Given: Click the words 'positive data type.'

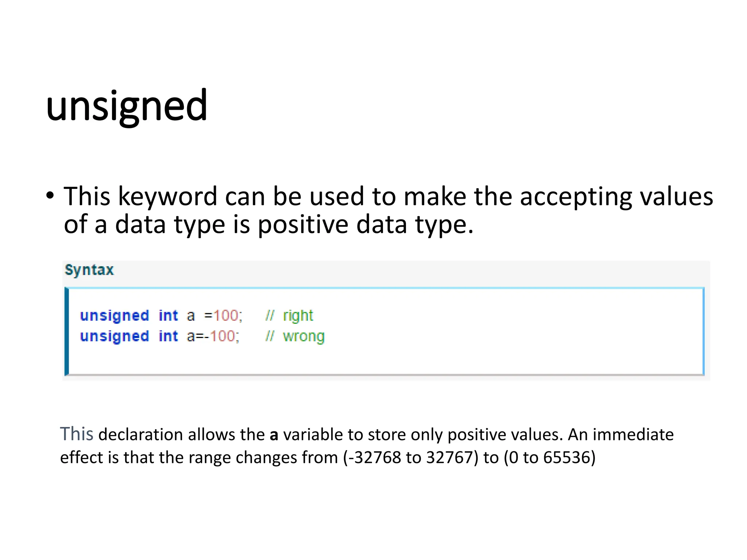Looking at the screenshot, I should (x=365, y=225).
